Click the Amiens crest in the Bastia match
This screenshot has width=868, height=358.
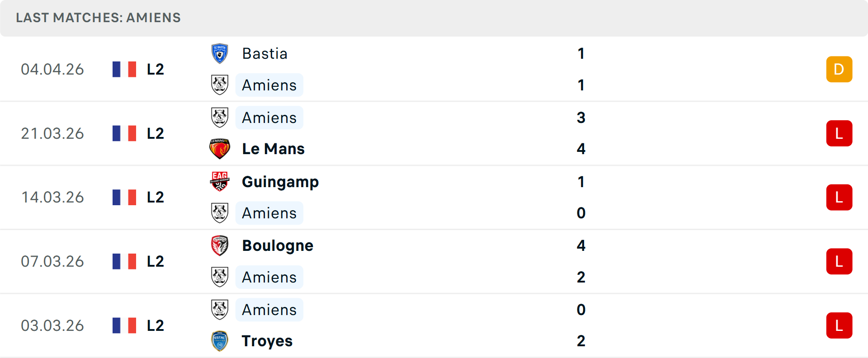tap(220, 85)
